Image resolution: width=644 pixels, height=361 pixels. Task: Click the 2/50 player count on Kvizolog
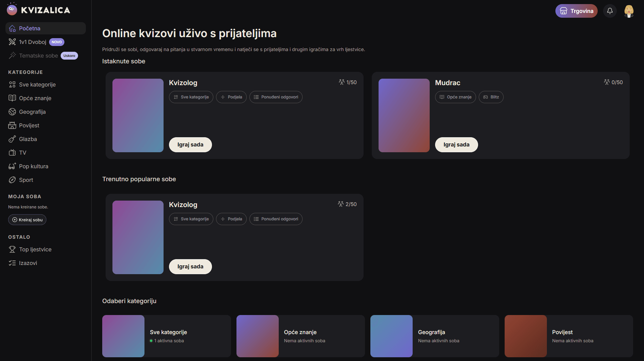347,204
